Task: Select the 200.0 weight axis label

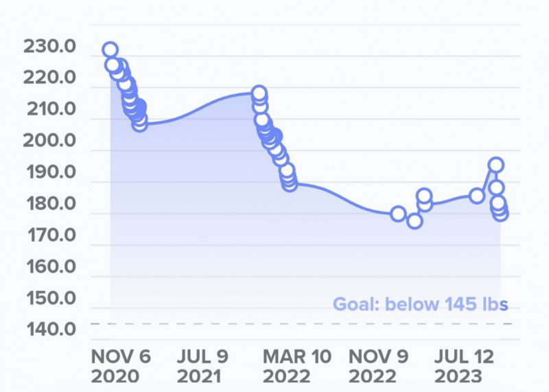Action: point(49,141)
